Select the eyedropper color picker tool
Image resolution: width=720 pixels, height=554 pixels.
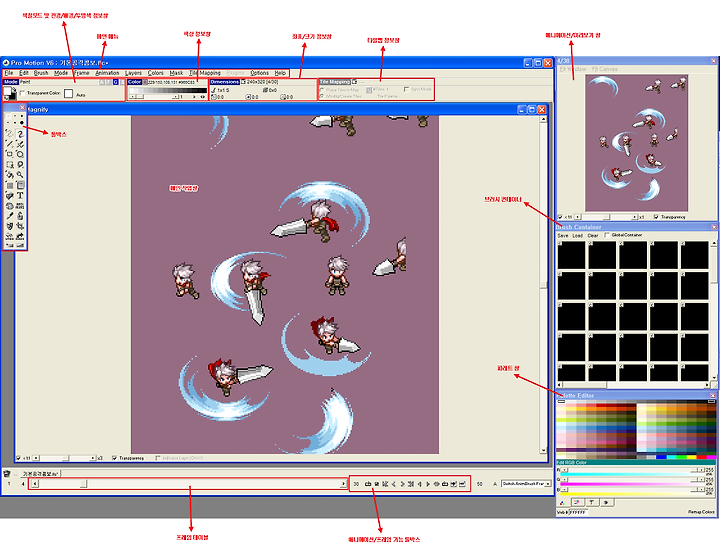9,216
